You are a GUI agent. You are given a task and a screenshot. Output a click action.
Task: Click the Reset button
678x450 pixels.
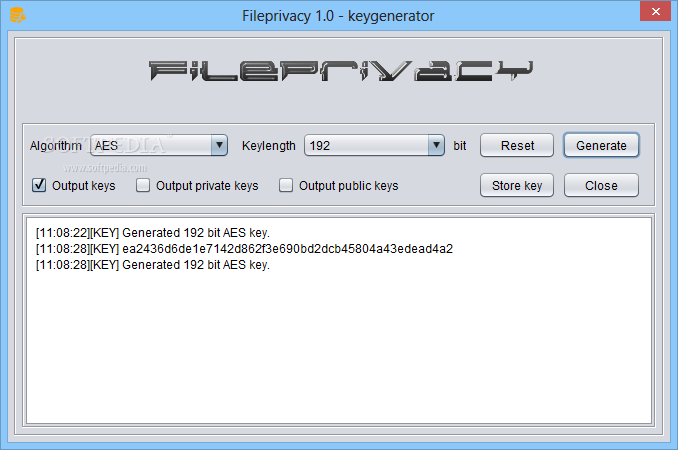tap(517, 145)
